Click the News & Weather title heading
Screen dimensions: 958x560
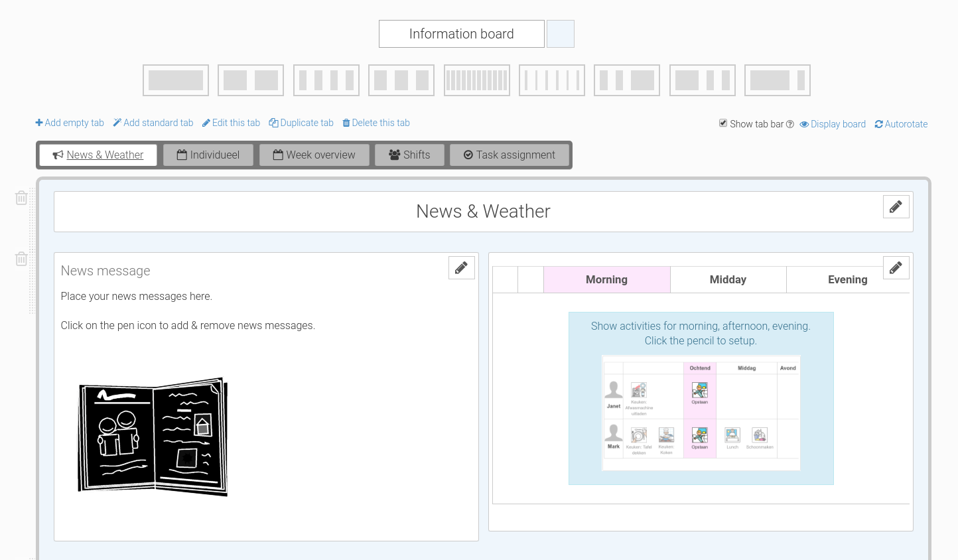click(x=484, y=211)
